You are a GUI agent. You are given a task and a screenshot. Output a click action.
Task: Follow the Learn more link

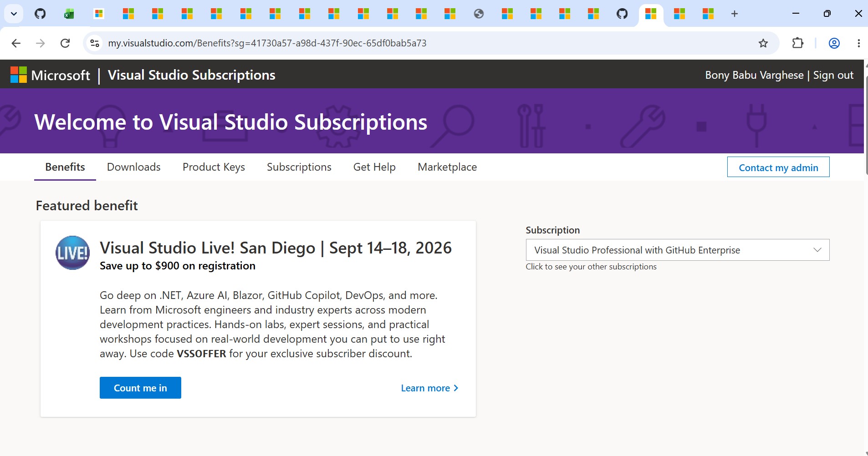point(429,388)
